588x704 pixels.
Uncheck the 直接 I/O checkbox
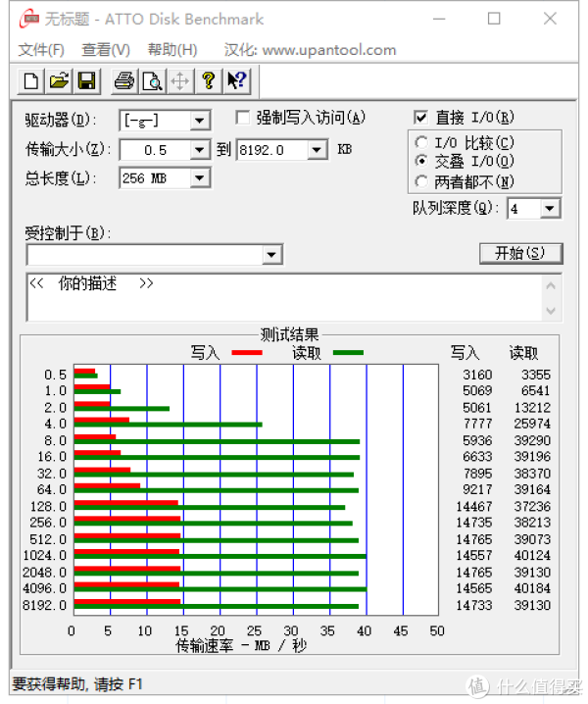click(x=420, y=118)
